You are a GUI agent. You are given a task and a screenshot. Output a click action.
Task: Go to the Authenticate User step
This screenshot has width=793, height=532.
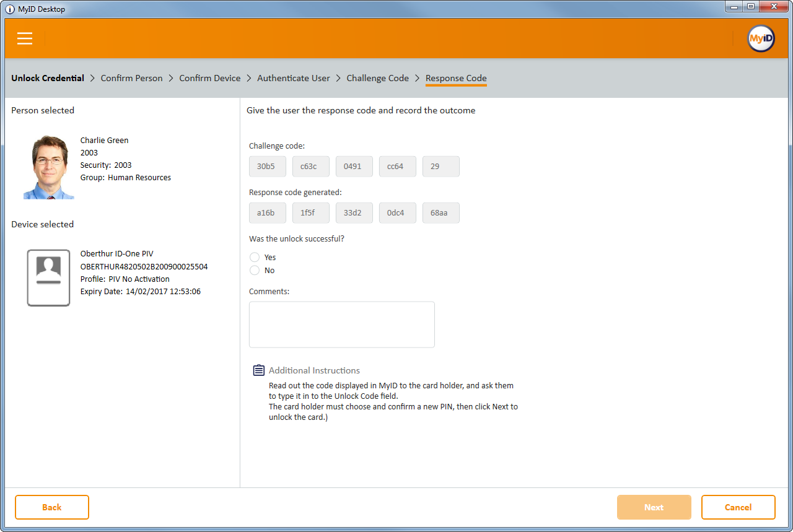click(x=294, y=78)
